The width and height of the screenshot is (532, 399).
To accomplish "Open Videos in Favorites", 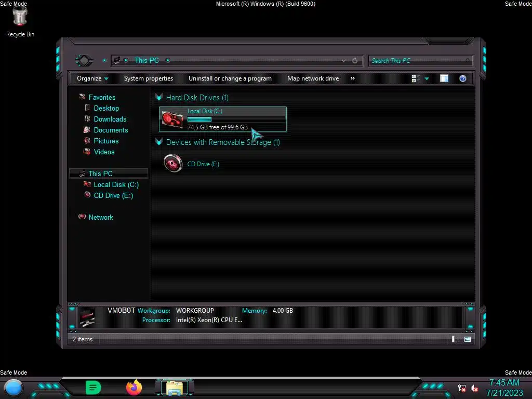I will point(104,152).
